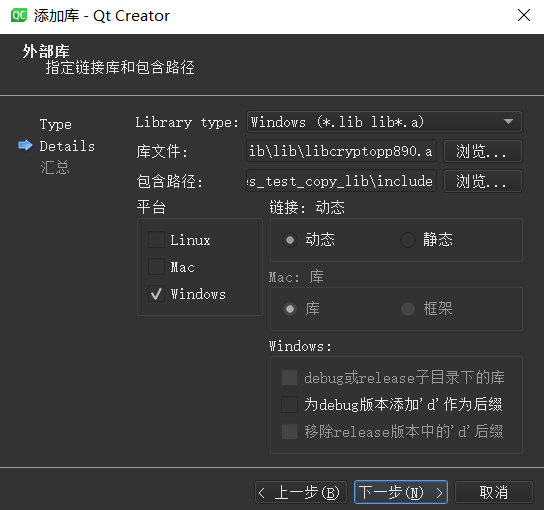Check 为debug版本添加'd'作为后缀 option
The width and height of the screenshot is (544, 510).
click(x=289, y=405)
